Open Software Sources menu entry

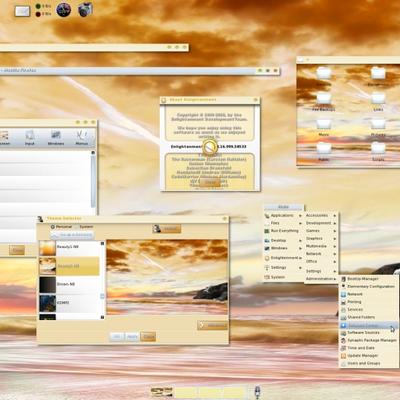(x=369, y=333)
